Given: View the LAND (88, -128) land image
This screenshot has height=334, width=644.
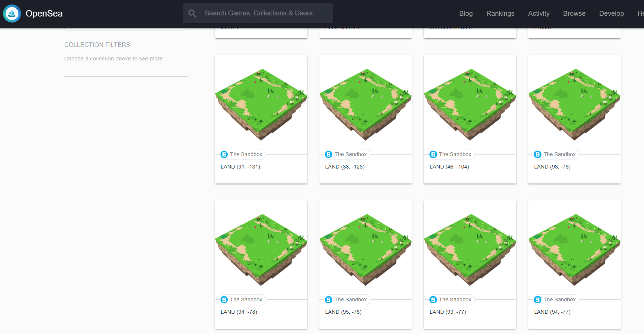Looking at the screenshot, I should pyautogui.click(x=366, y=105).
